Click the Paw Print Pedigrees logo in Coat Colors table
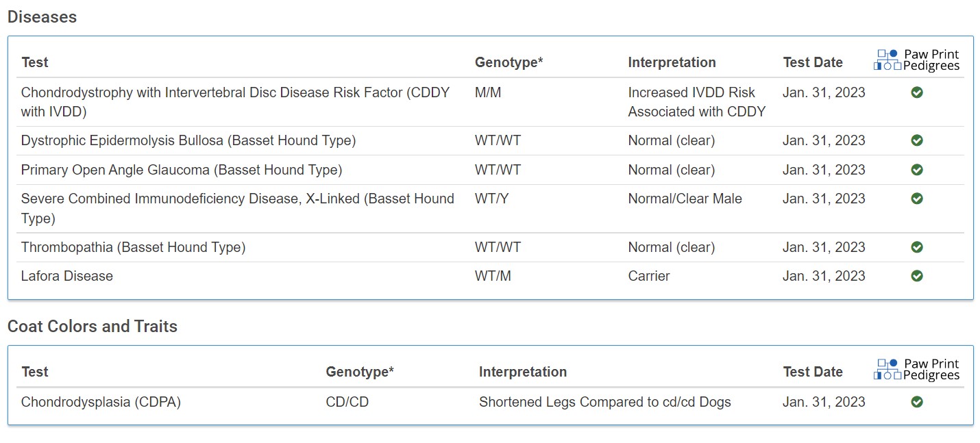980x443 pixels. click(x=917, y=370)
